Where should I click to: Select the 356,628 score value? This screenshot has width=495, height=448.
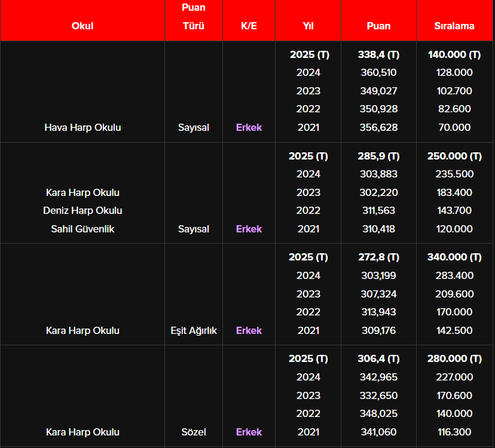point(378,127)
